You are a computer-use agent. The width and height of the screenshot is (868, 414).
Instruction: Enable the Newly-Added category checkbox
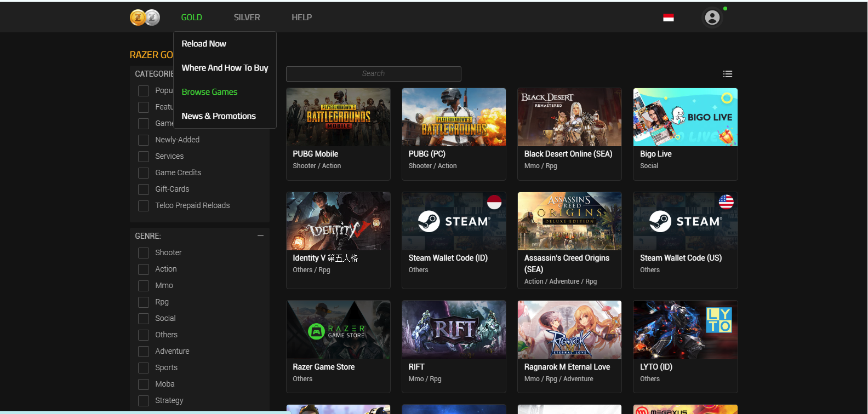click(144, 140)
